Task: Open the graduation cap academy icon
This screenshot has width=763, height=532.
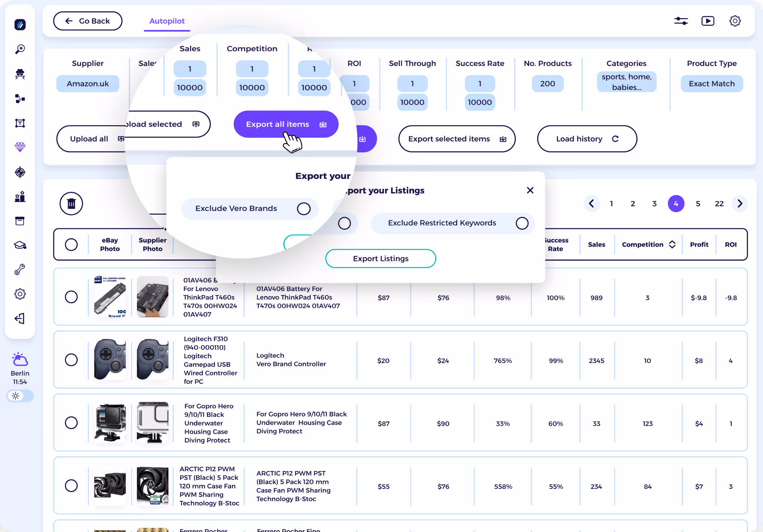Action: click(20, 245)
